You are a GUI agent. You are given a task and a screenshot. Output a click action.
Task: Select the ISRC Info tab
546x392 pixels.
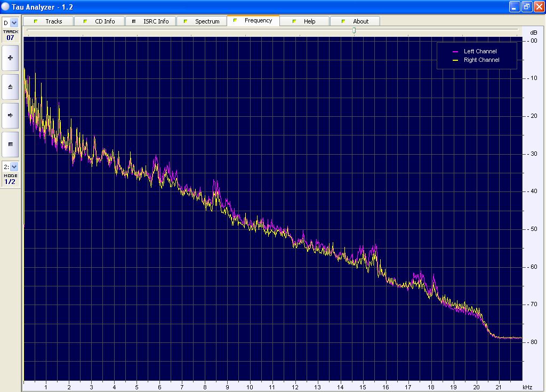click(x=150, y=21)
